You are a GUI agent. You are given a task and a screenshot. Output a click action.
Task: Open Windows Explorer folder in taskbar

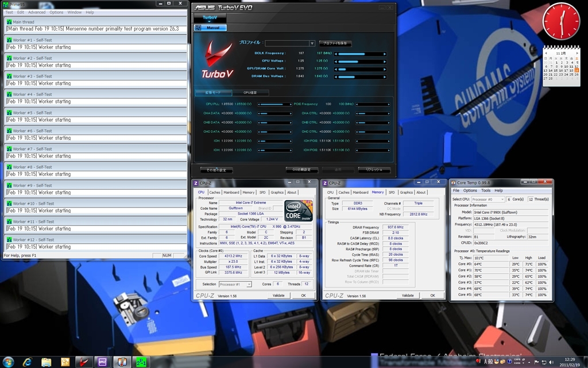pos(47,361)
